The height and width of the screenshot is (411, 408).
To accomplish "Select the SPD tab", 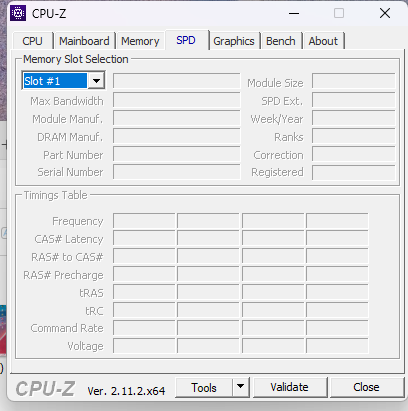I will click(186, 40).
